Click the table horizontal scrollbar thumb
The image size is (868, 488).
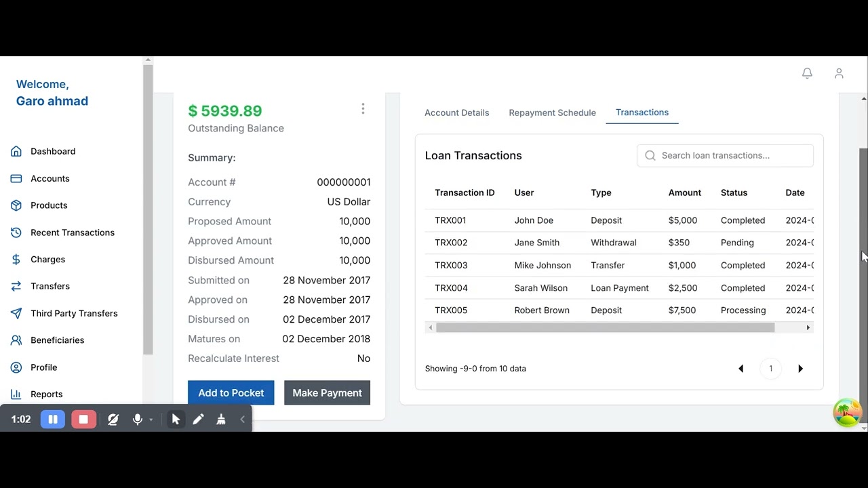605,327
